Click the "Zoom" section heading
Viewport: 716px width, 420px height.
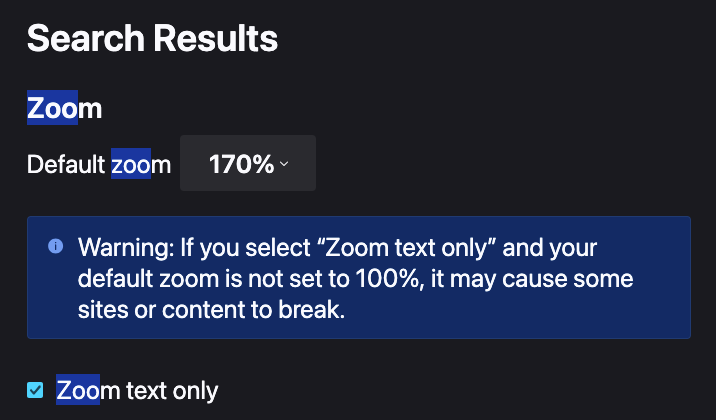(64, 108)
